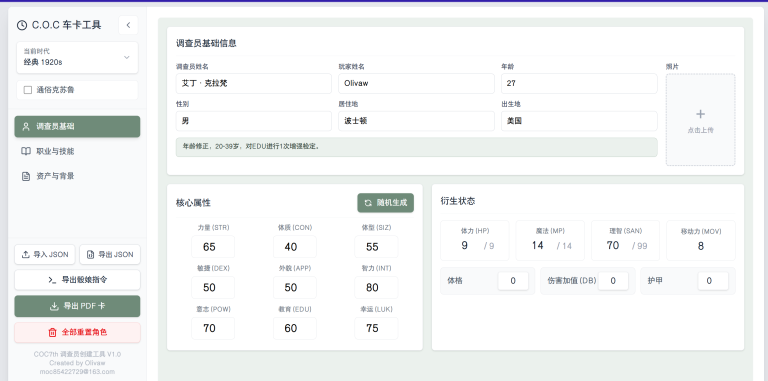Click the 玩家姓名 field containing Olivaw

(x=416, y=83)
